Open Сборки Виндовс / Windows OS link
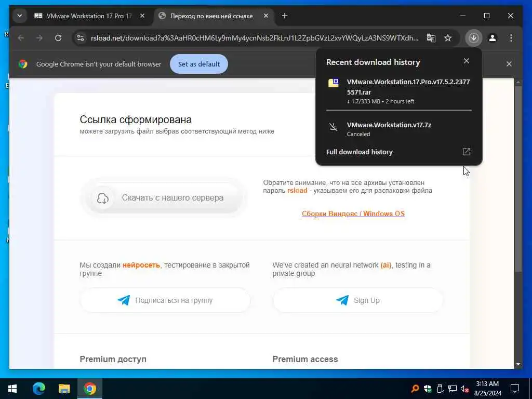 [353, 214]
